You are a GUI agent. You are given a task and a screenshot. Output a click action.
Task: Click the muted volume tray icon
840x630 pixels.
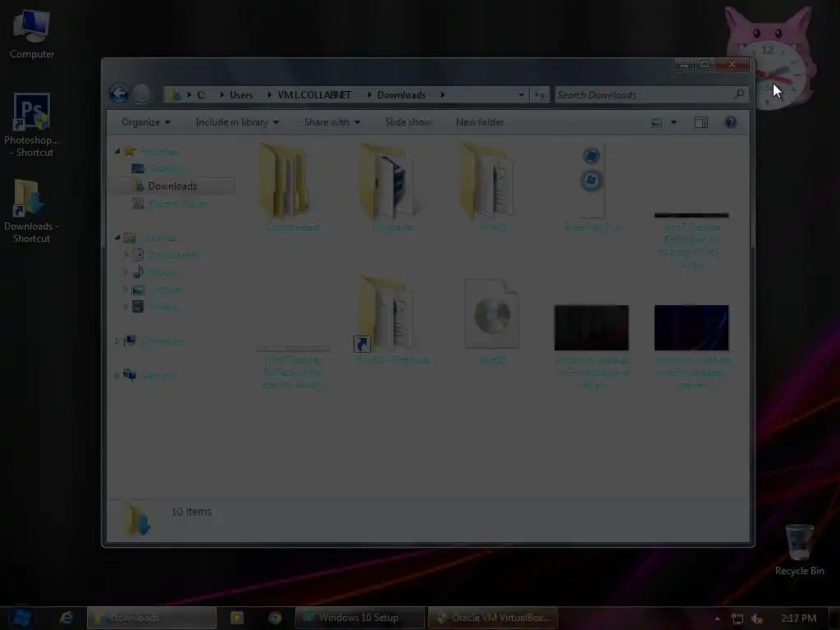click(756, 619)
